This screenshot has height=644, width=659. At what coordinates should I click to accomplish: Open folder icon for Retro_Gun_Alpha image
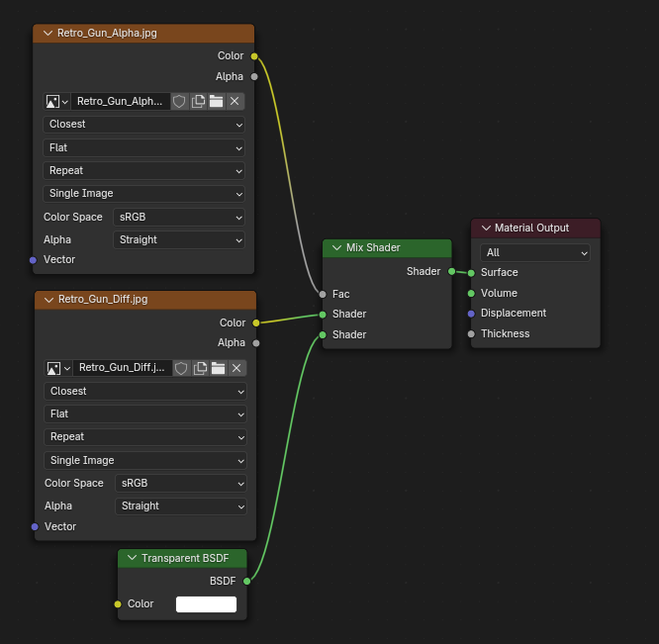[x=216, y=101]
